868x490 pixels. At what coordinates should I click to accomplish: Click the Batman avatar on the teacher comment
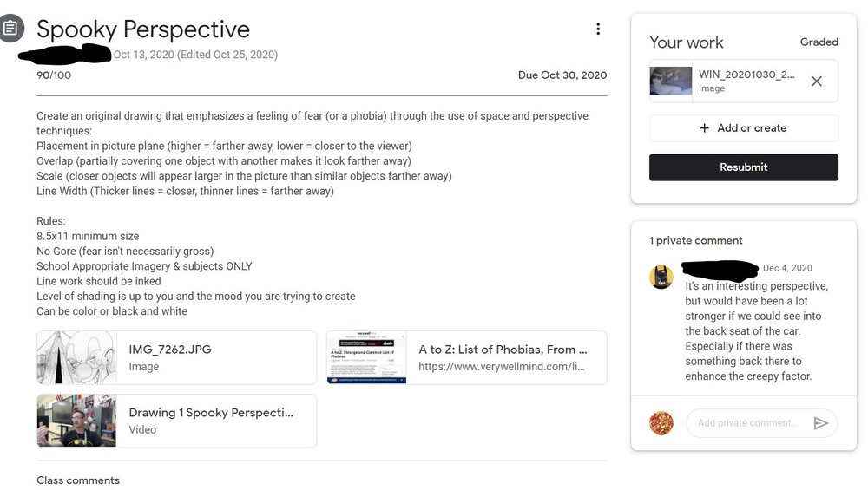pyautogui.click(x=661, y=277)
